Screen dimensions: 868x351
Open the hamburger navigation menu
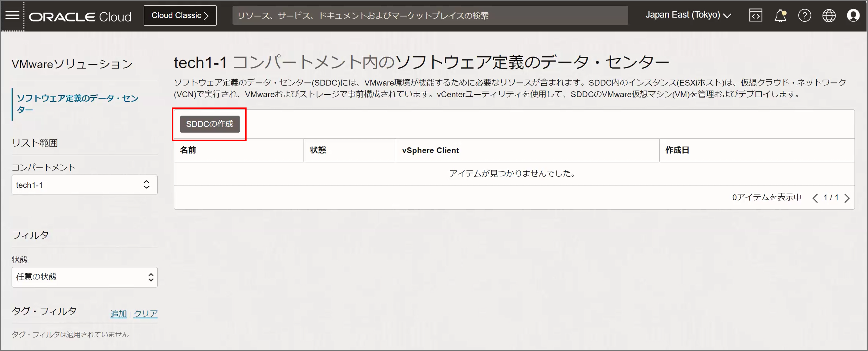[x=12, y=16]
